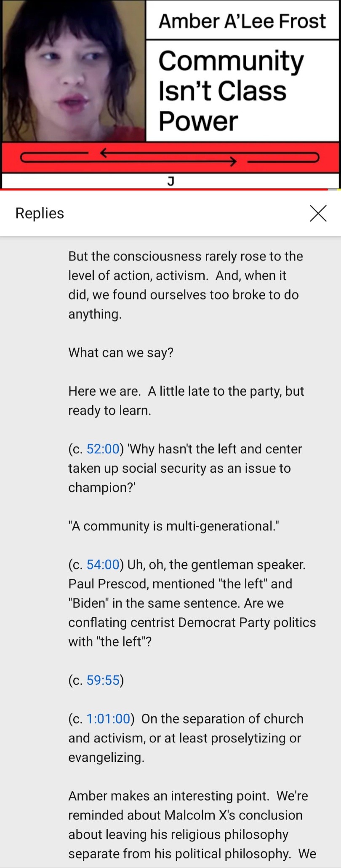Screen dimensions: 341x868
Task: Tap the speaker's video frame
Action: click(74, 71)
